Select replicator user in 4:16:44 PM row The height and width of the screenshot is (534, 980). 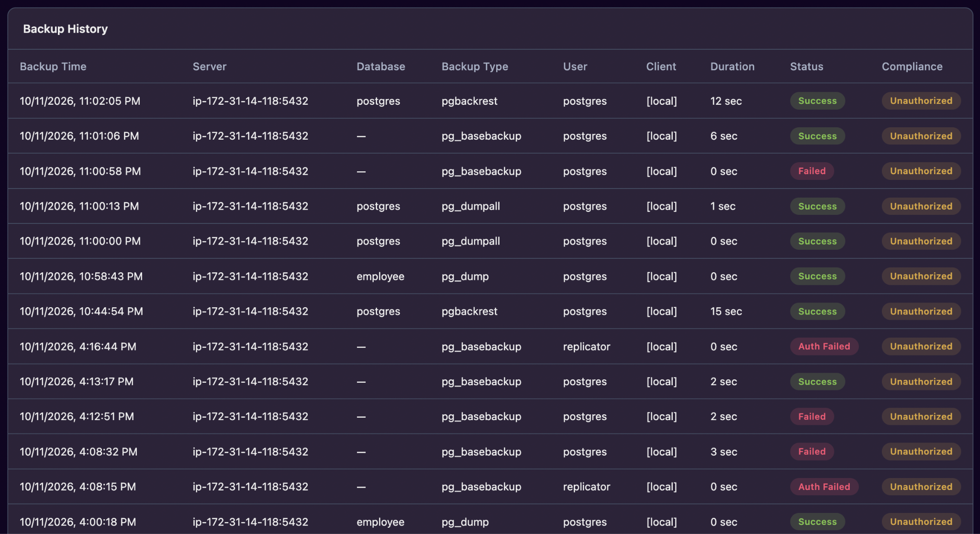587,346
